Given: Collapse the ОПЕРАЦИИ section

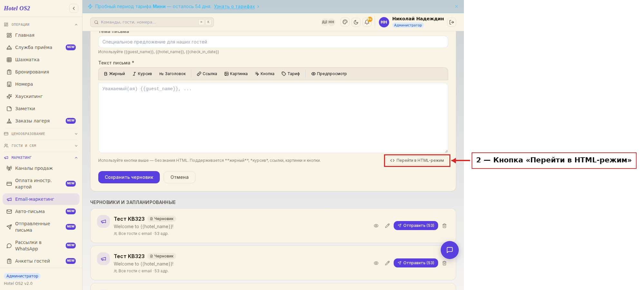Looking at the screenshot, I should (41, 24).
